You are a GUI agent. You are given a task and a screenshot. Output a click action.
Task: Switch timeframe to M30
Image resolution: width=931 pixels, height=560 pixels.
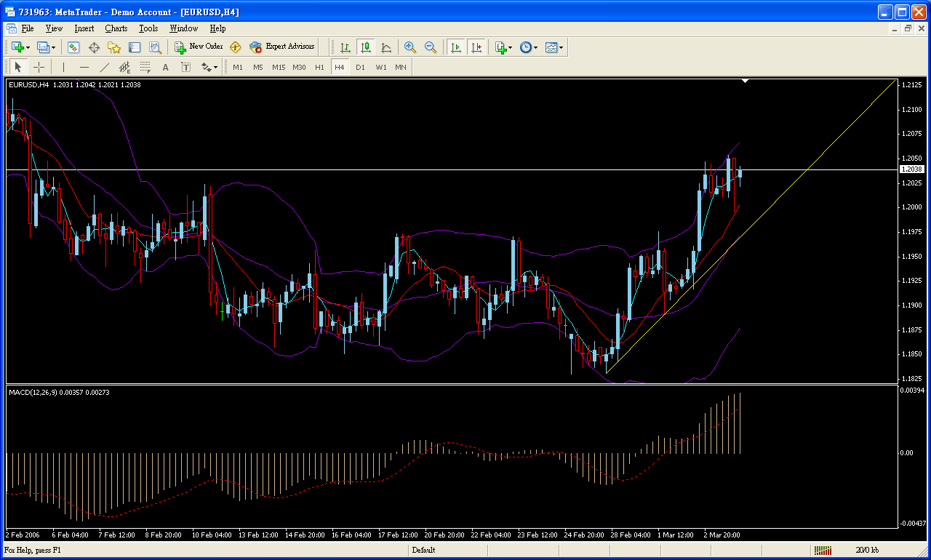(299, 67)
